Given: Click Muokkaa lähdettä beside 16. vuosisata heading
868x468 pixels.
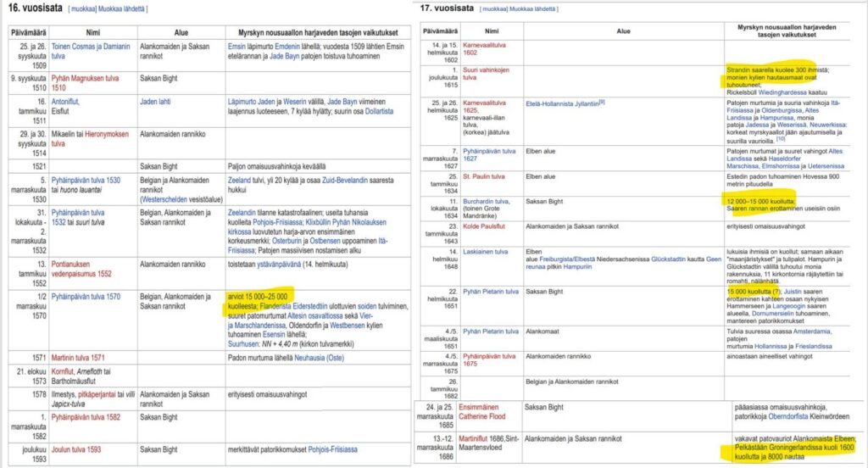Looking at the screenshot, I should pos(125,9).
